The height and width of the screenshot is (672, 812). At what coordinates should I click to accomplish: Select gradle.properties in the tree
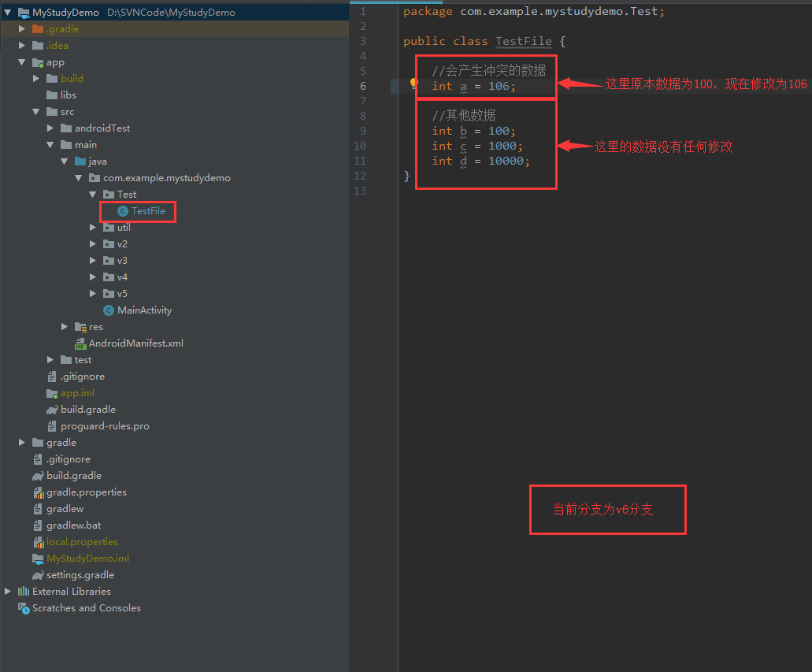tap(87, 492)
